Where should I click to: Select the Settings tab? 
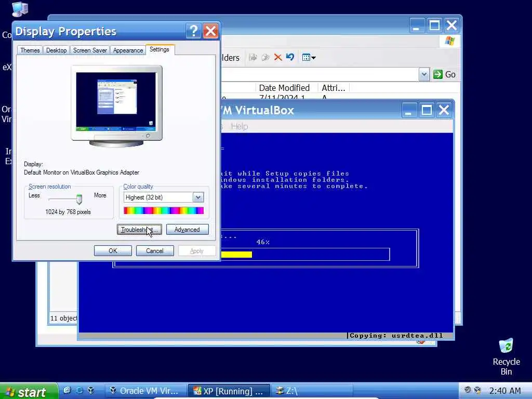[159, 49]
